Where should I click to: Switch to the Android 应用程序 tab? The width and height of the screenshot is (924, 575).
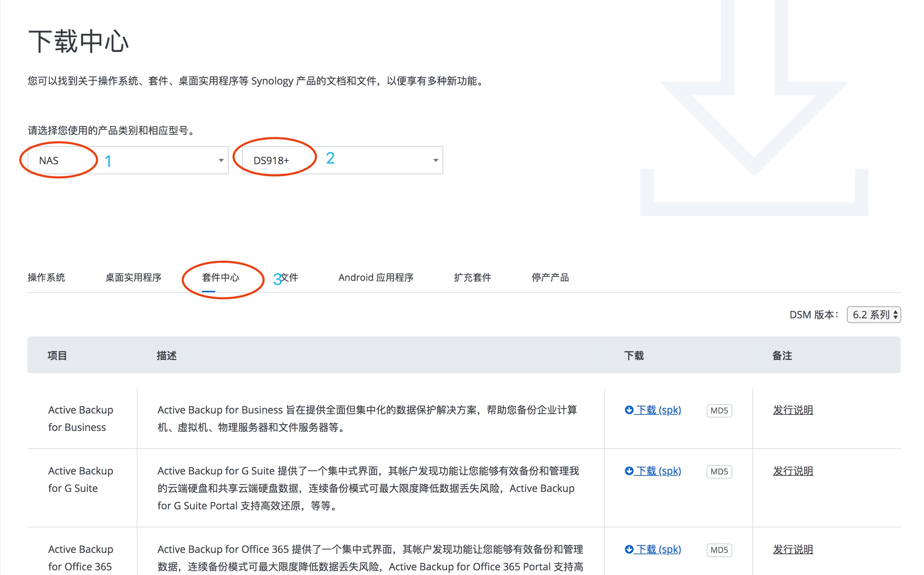[x=376, y=277]
